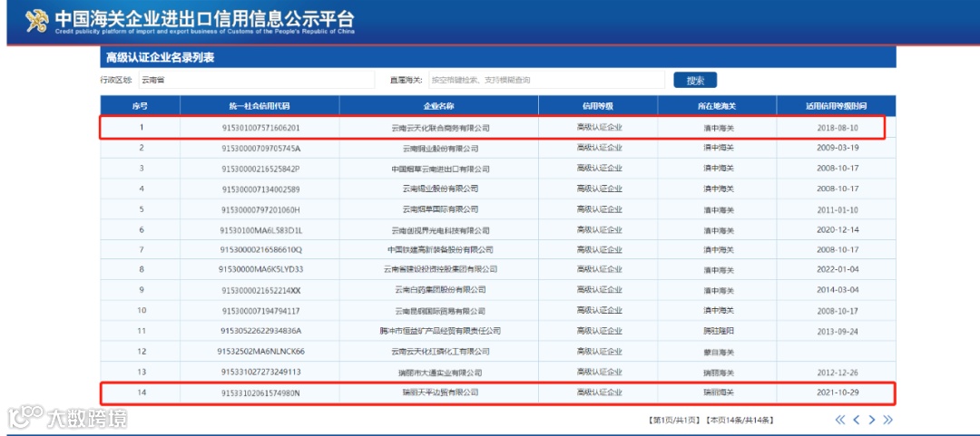Select credit code 91532502MA6NLNCK66
The image size is (980, 436).
260,352
